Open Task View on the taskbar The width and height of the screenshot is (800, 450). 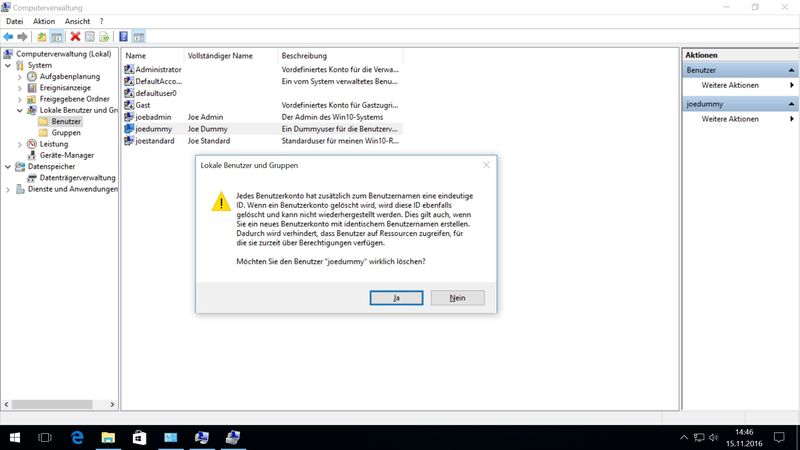click(x=45, y=438)
